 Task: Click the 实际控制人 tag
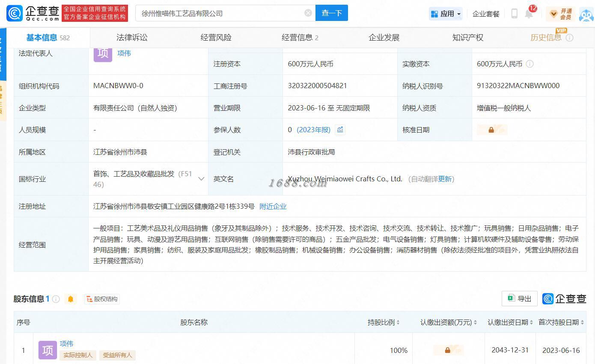tap(78, 355)
